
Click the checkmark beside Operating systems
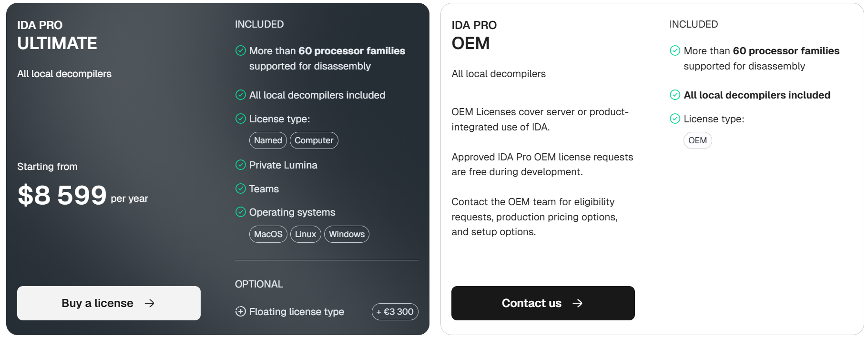(241, 212)
